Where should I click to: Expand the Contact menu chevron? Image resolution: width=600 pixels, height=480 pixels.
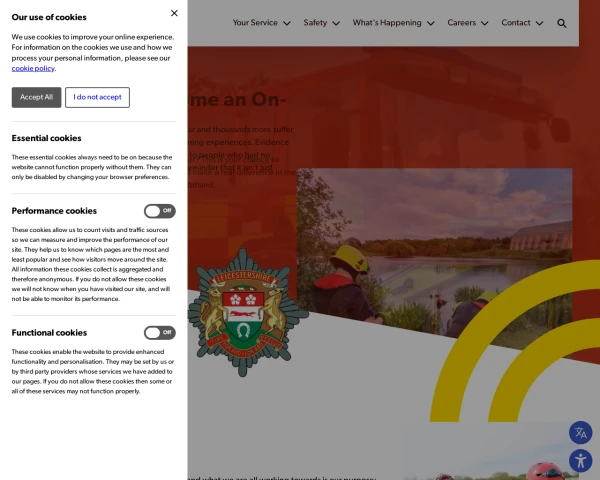[539, 23]
